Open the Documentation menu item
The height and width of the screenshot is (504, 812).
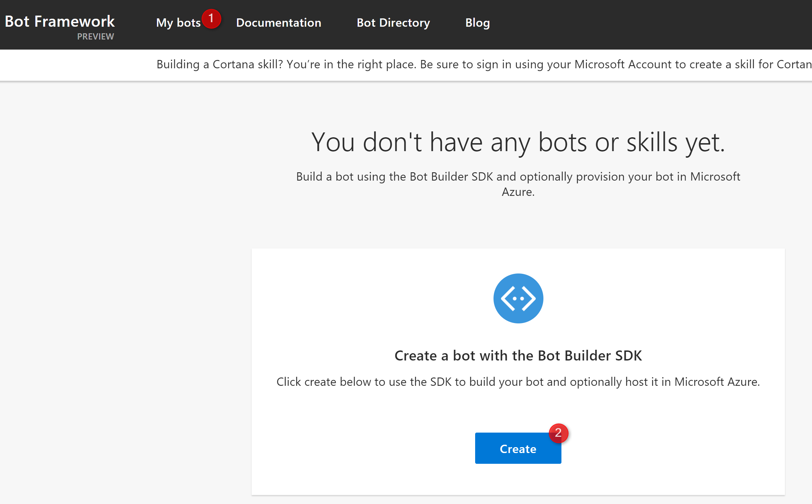click(279, 23)
